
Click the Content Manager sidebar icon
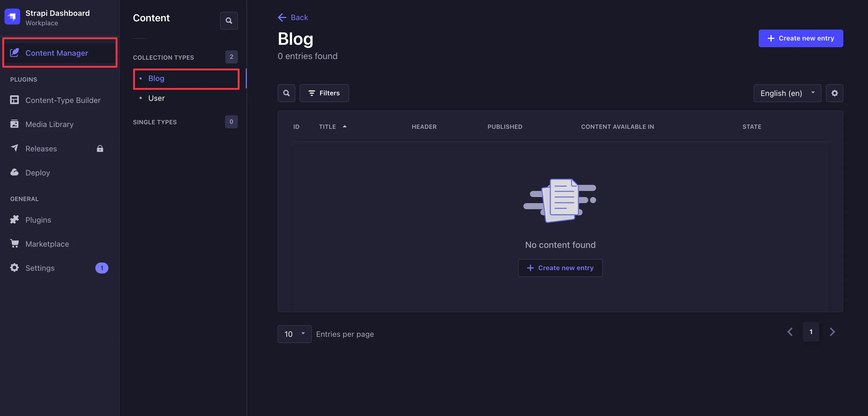coord(14,53)
